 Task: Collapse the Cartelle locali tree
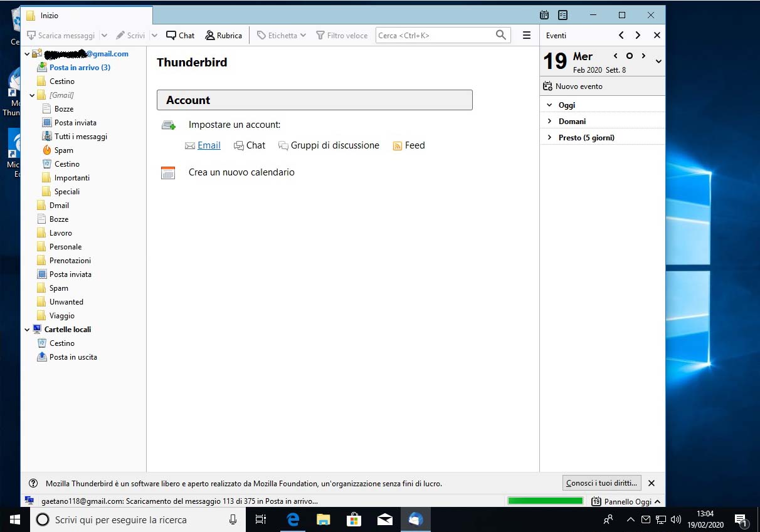[27, 330]
